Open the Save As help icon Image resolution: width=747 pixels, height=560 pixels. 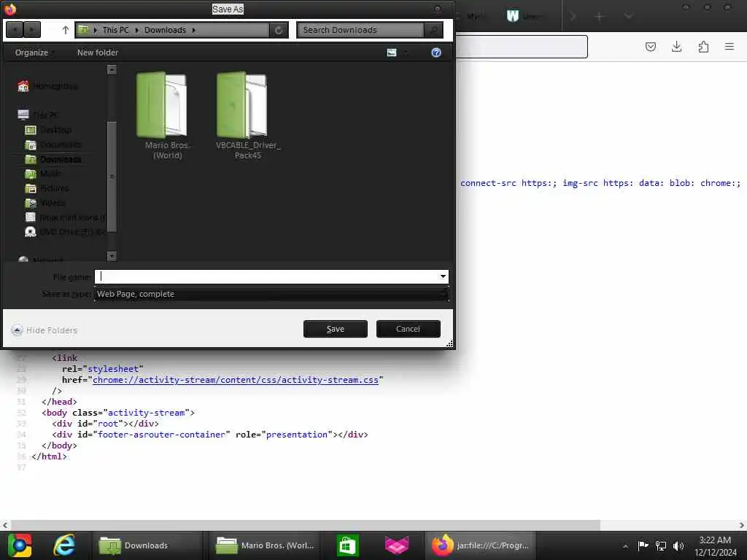coord(436,52)
